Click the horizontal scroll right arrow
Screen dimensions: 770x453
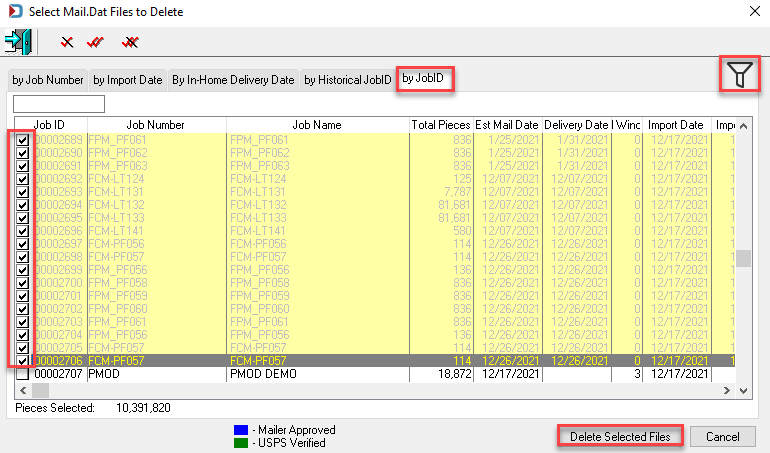pyautogui.click(x=727, y=391)
